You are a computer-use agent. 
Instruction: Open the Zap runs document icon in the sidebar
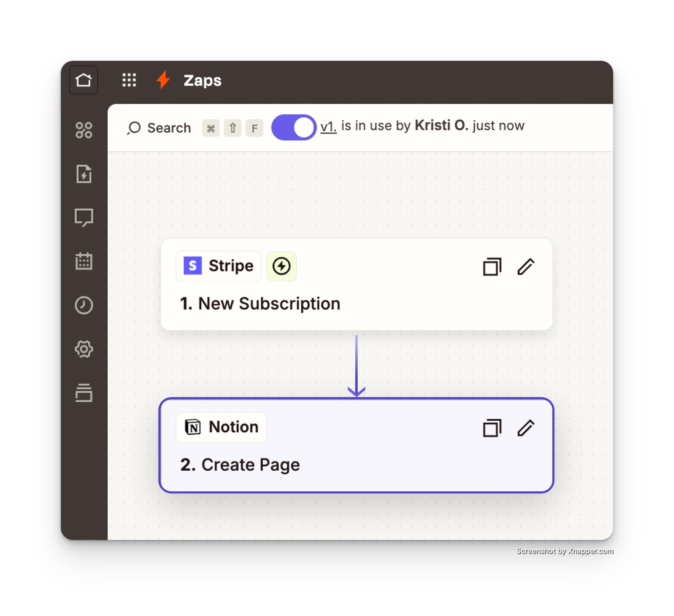[x=84, y=174]
